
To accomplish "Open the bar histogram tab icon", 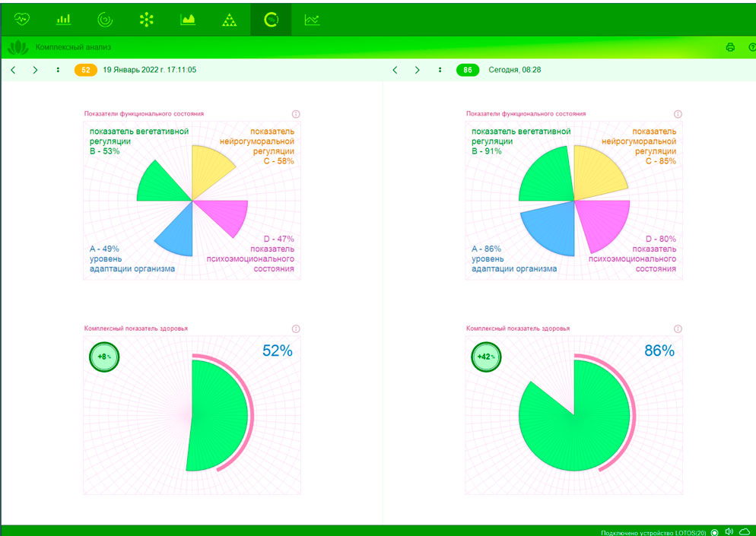I will [63, 19].
